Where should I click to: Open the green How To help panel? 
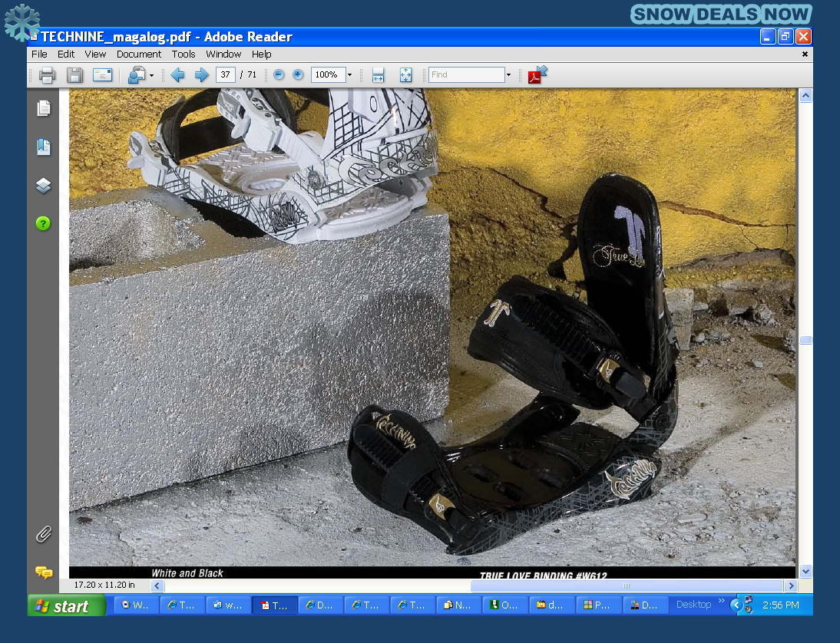pyautogui.click(x=44, y=223)
